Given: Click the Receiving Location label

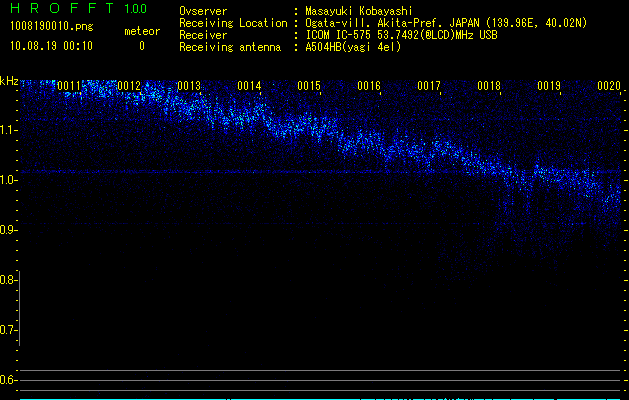Looking at the screenshot, I should 233,23.
